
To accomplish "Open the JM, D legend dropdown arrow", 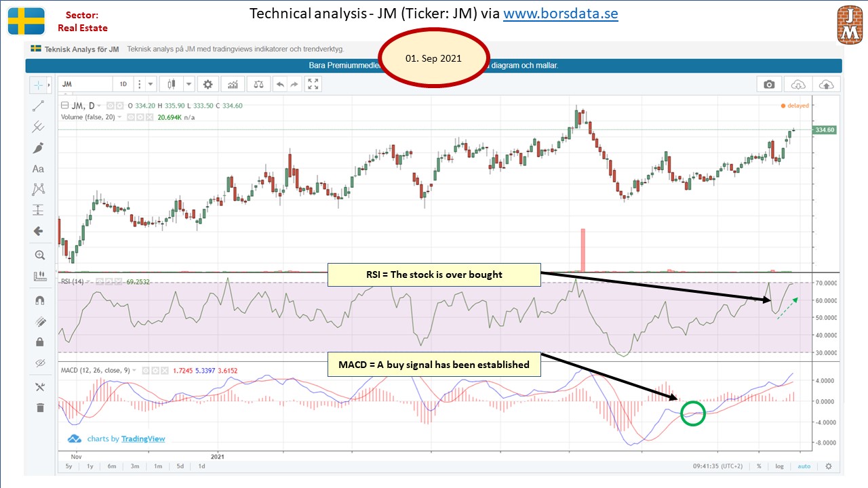I will 99,106.
